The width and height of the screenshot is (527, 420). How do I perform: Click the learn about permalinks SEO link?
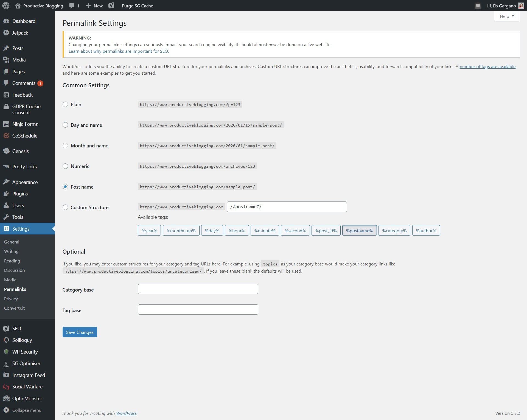119,51
